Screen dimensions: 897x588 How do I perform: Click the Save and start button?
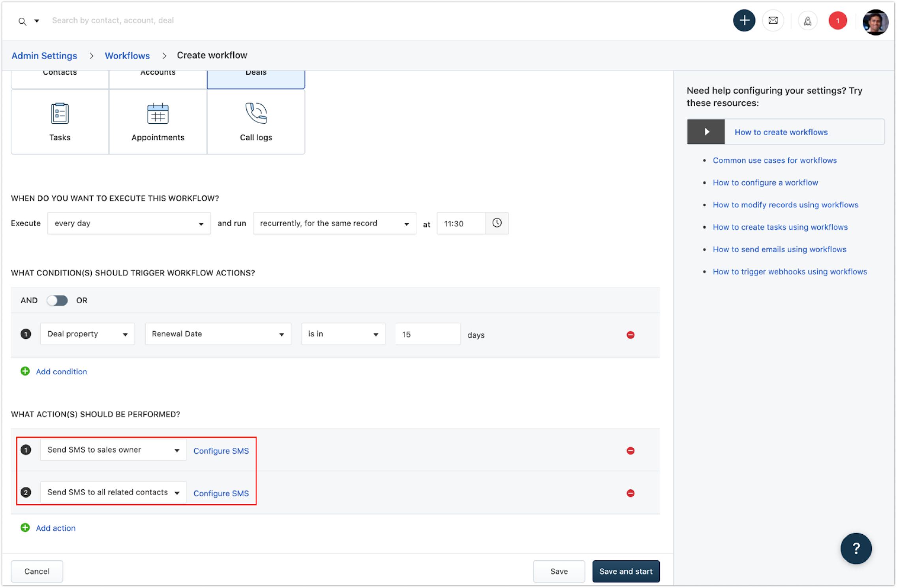pos(625,571)
